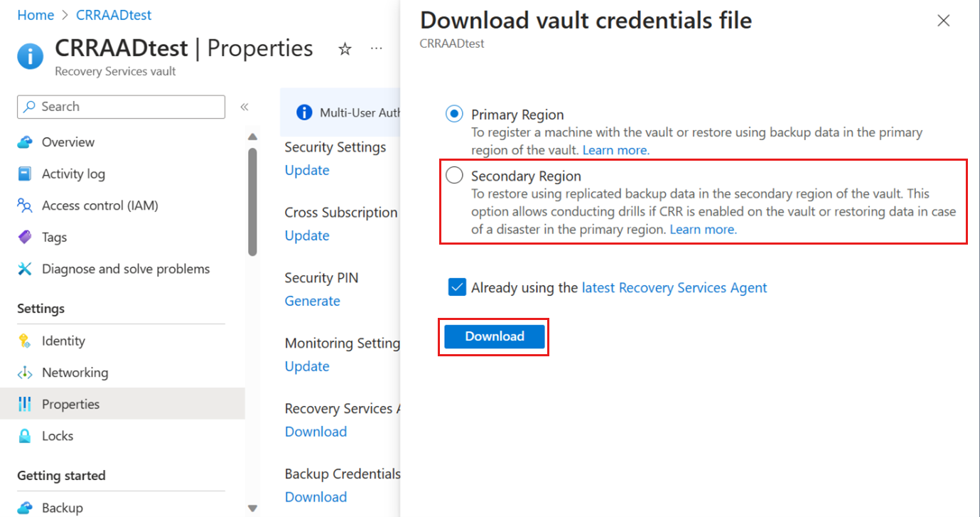980x517 pixels.
Task: Click the Identity key icon
Action: 25,341
